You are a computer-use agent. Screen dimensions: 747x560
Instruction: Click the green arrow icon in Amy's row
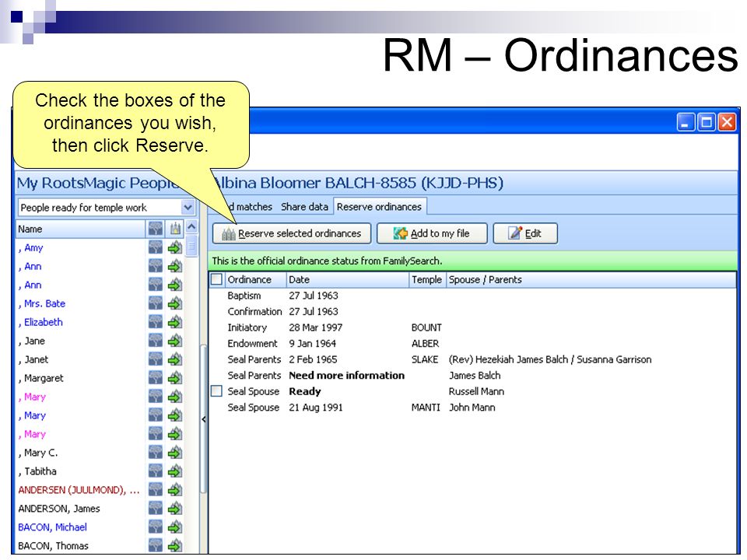point(175,247)
